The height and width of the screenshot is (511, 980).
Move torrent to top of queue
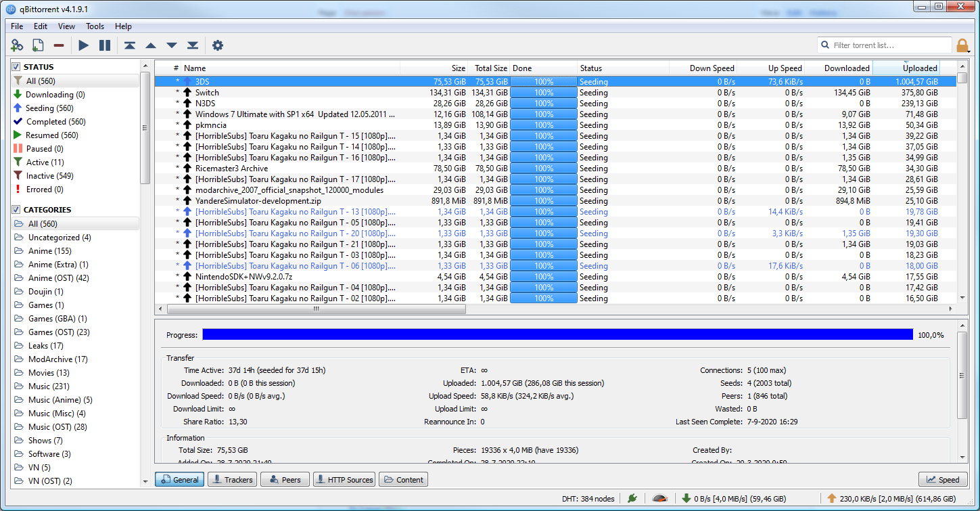pyautogui.click(x=129, y=45)
